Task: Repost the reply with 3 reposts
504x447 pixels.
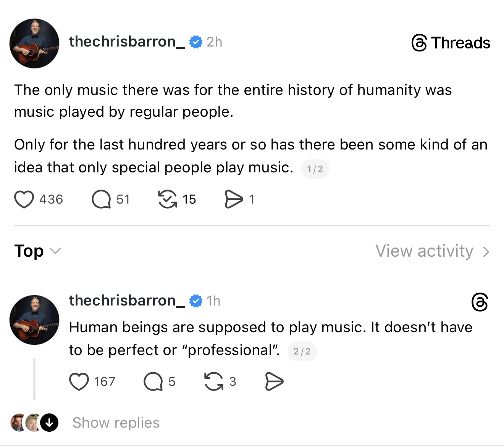Action: coord(214,381)
